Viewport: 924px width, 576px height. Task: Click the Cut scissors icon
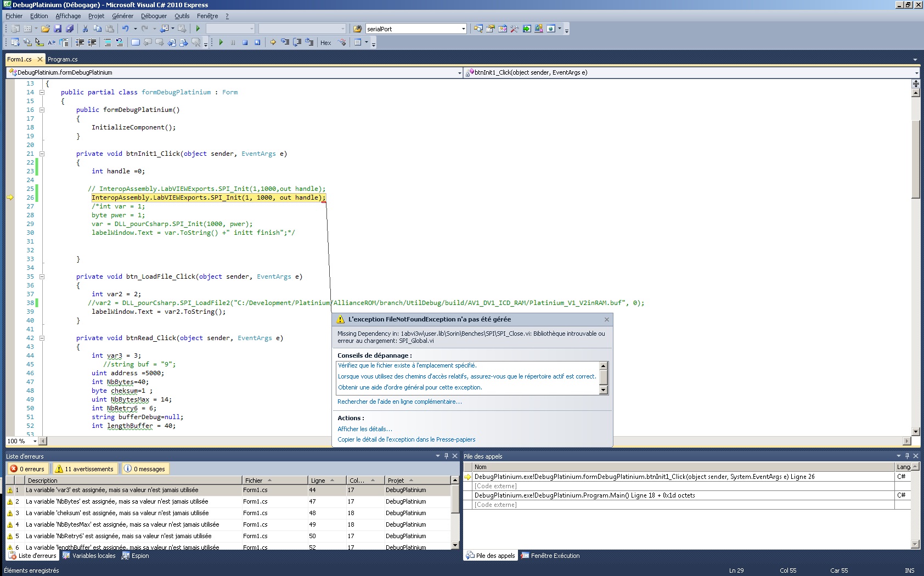coord(85,29)
